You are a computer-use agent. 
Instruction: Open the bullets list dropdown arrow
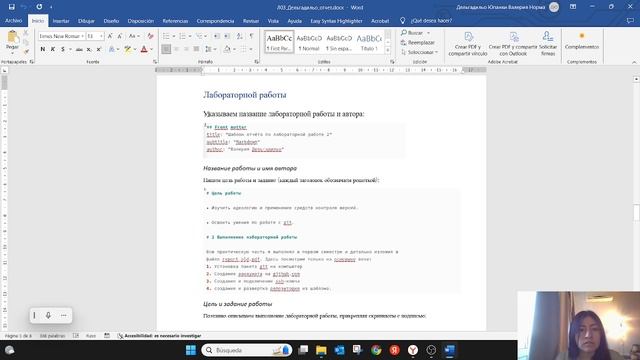click(x=174, y=36)
